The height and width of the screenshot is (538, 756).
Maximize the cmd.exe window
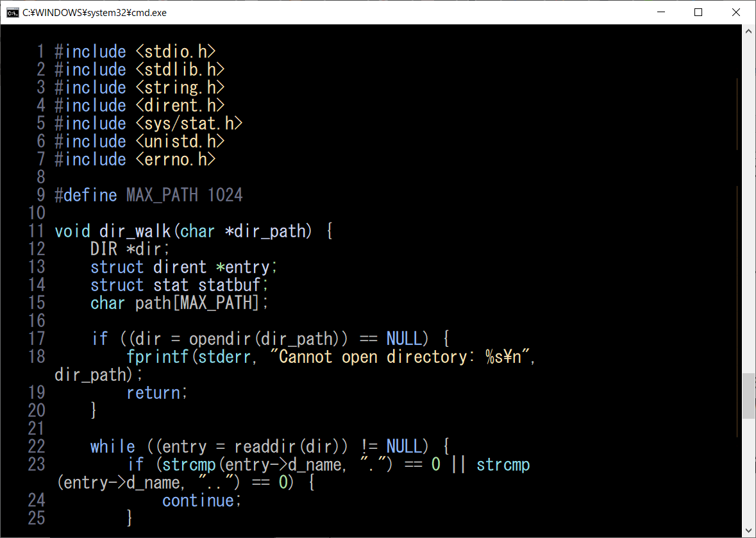point(698,12)
